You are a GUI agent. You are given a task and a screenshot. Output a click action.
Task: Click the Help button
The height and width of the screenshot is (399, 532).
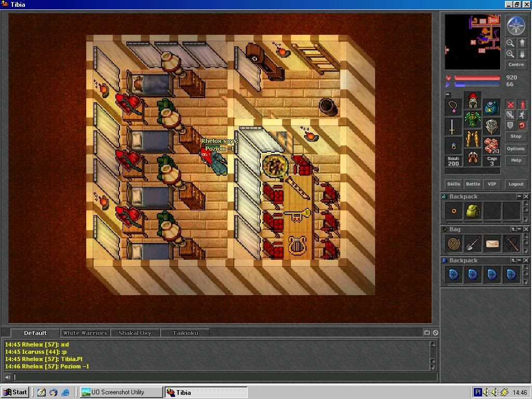tap(516, 160)
